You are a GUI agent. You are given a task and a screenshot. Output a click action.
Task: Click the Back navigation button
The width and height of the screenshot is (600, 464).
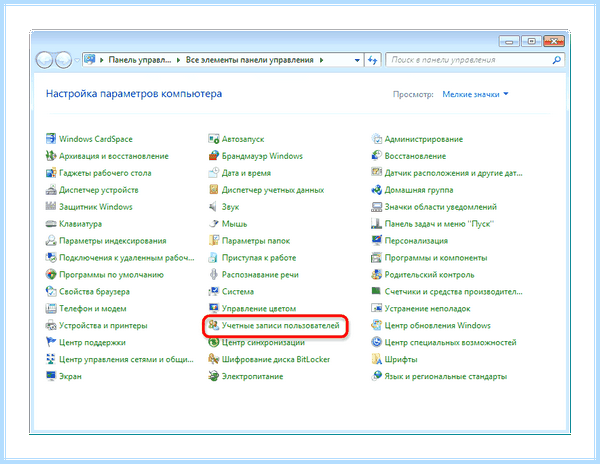(x=44, y=60)
